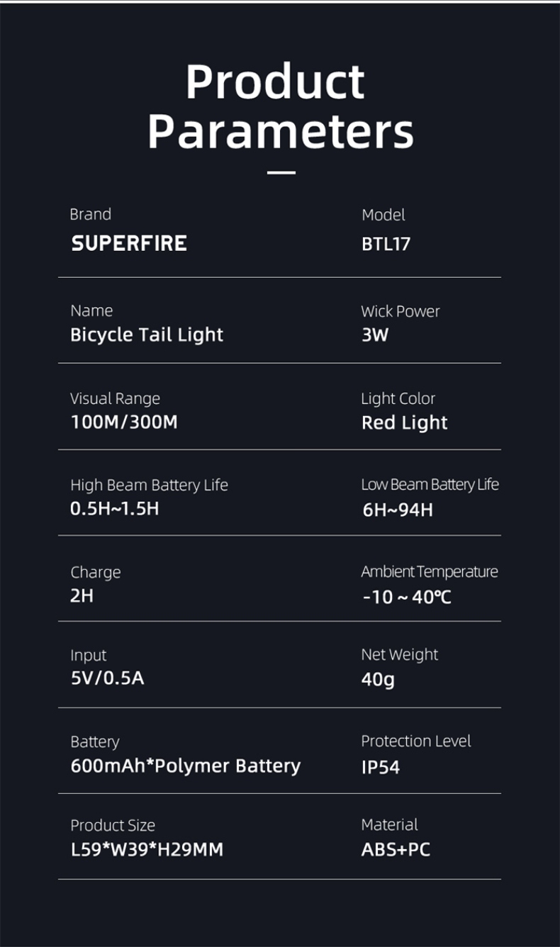Click the SUPERFIRE brand name

129,244
